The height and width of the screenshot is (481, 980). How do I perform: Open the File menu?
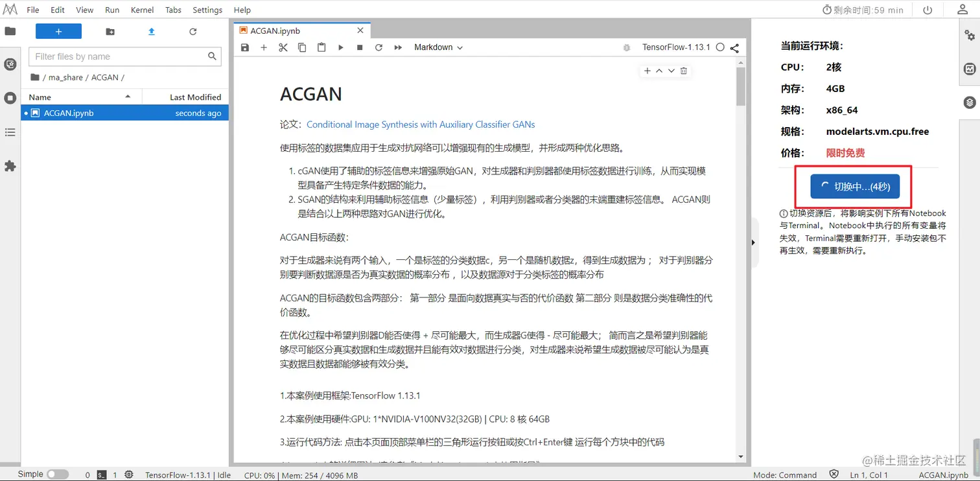coord(33,10)
